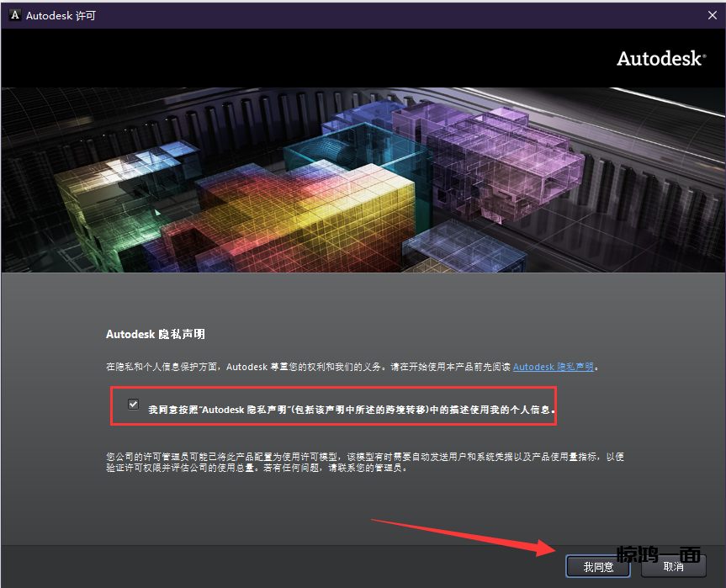Tick the privacy statement agreement checkbox

133,404
